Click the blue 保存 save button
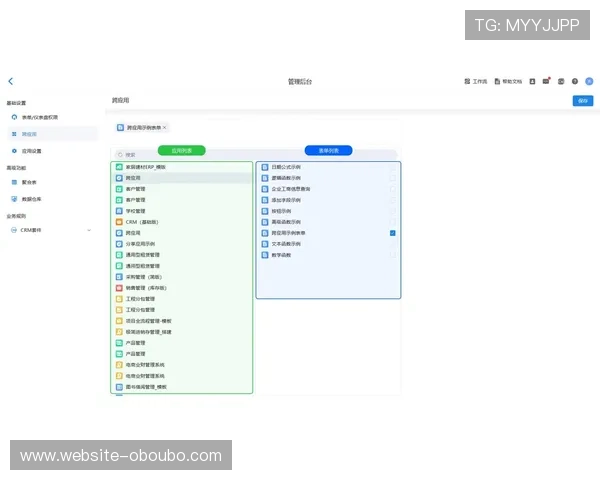Viewport: 600px width, 480px height. tap(581, 100)
